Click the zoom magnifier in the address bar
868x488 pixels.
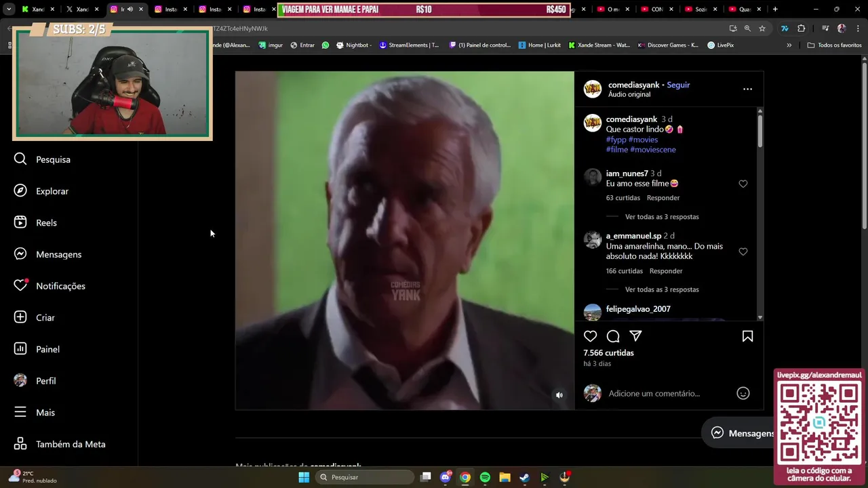point(747,28)
